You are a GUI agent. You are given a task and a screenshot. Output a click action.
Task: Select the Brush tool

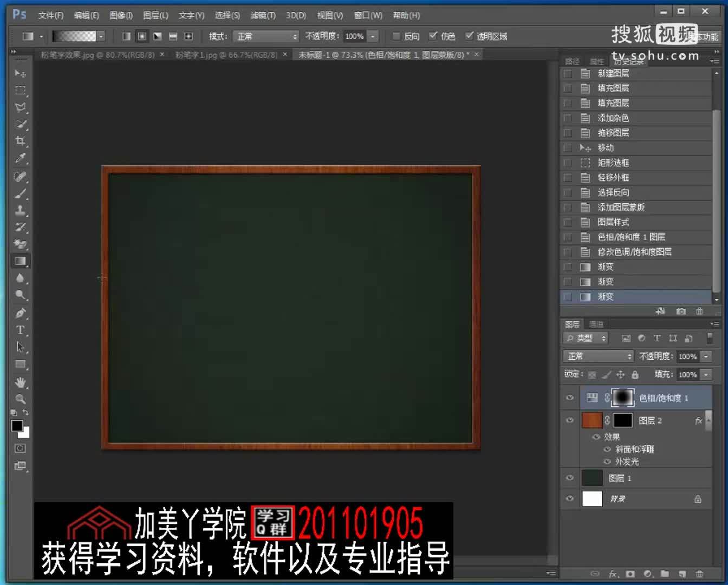pos(21,193)
